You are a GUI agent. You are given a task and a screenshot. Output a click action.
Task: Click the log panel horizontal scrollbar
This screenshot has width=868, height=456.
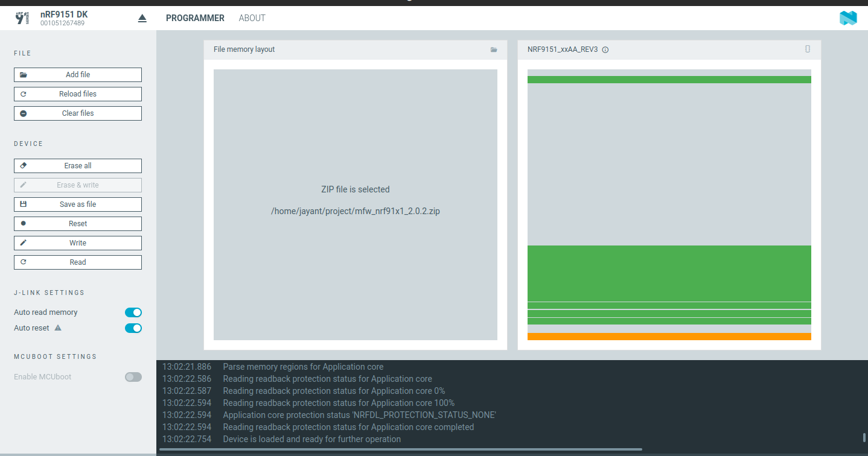pyautogui.click(x=401, y=449)
